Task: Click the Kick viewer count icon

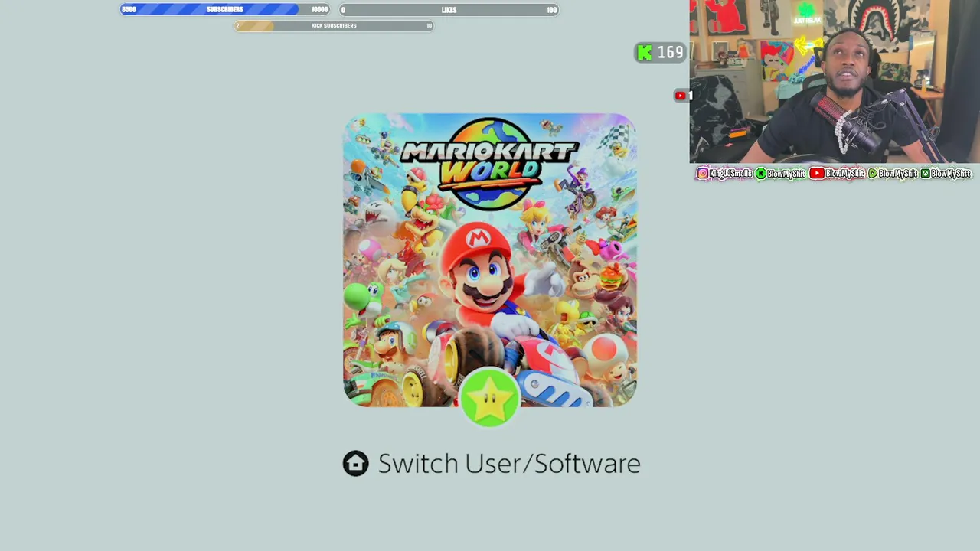Action: [645, 52]
